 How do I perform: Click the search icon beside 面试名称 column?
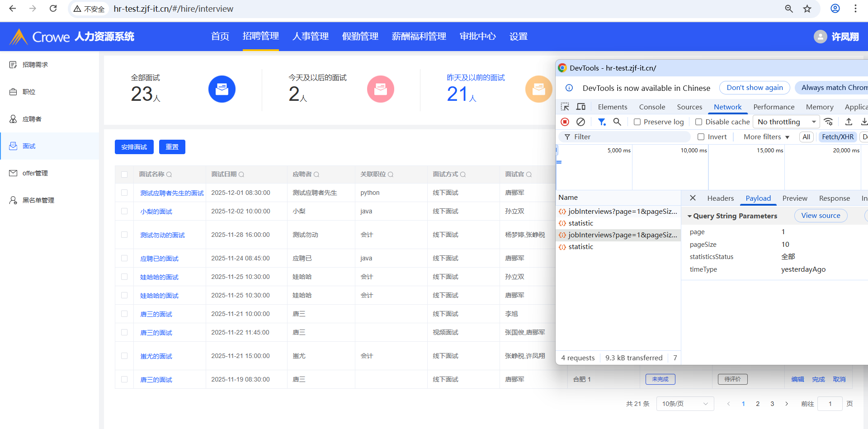coord(169,174)
